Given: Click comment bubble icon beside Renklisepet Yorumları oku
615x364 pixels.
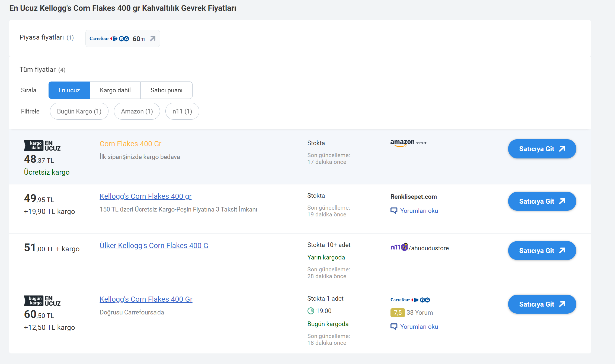Looking at the screenshot, I should pyautogui.click(x=394, y=211).
